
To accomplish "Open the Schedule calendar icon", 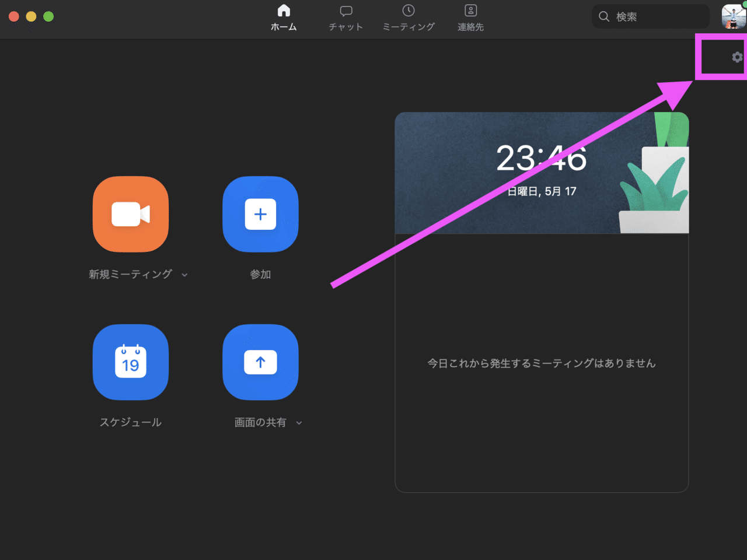I will tap(130, 362).
